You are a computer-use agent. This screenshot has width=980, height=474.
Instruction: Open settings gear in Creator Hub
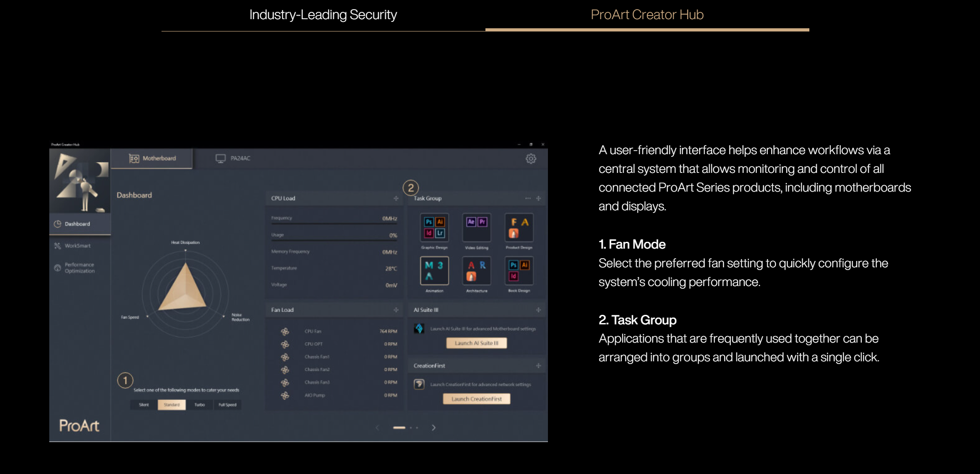click(x=531, y=159)
